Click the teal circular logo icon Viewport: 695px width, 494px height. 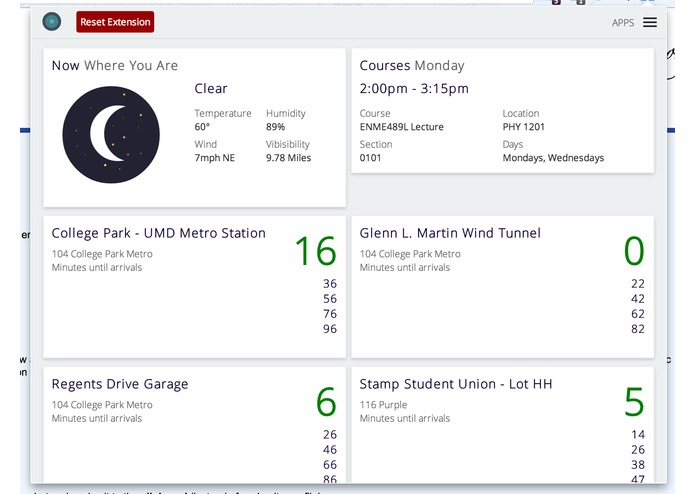(x=52, y=22)
